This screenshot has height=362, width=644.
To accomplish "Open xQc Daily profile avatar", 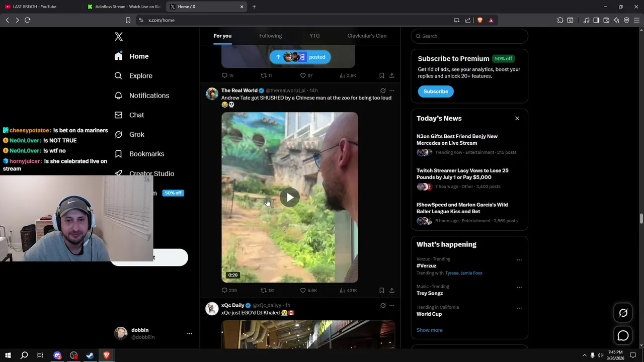I will coord(212,309).
